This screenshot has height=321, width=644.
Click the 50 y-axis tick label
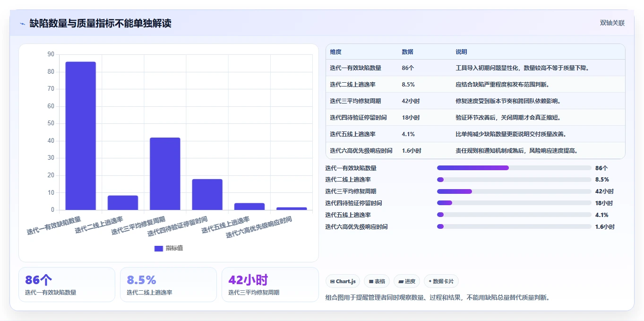pos(51,123)
